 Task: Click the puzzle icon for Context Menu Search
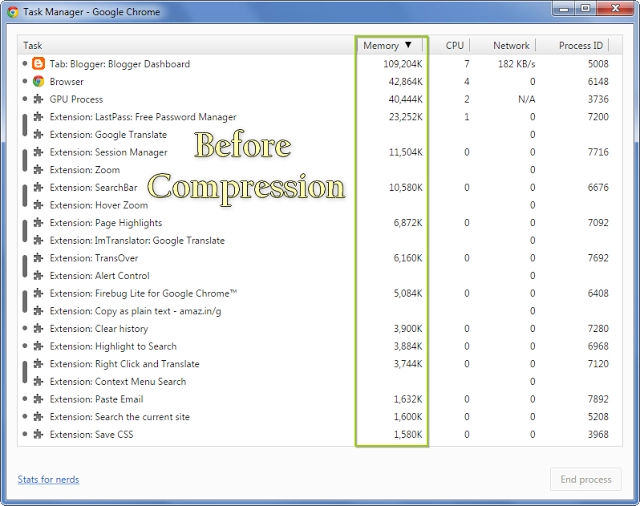(x=38, y=381)
